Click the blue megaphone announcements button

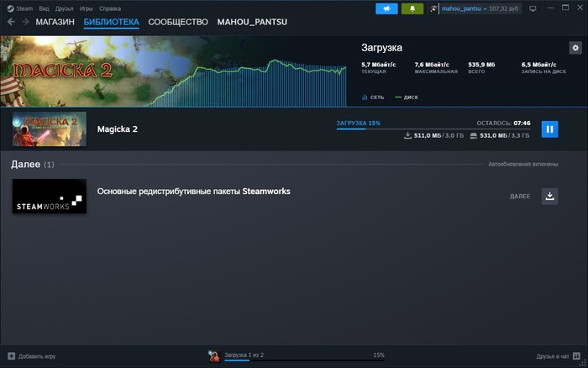pyautogui.click(x=386, y=8)
